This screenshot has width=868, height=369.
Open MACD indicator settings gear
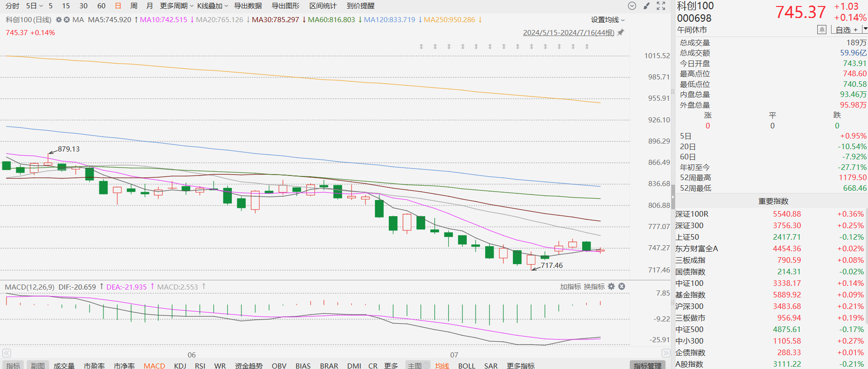pyautogui.click(x=611, y=286)
